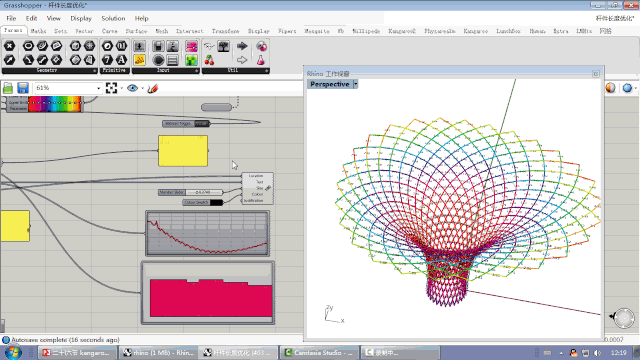The width and height of the screenshot is (640, 360).
Task: Open the Solution menu
Action: tap(113, 18)
